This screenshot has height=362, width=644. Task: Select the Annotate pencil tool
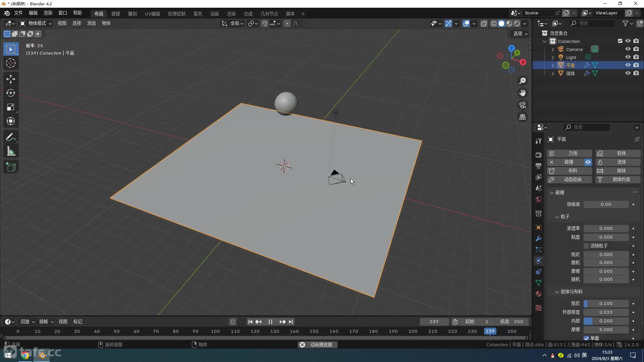click(11, 137)
